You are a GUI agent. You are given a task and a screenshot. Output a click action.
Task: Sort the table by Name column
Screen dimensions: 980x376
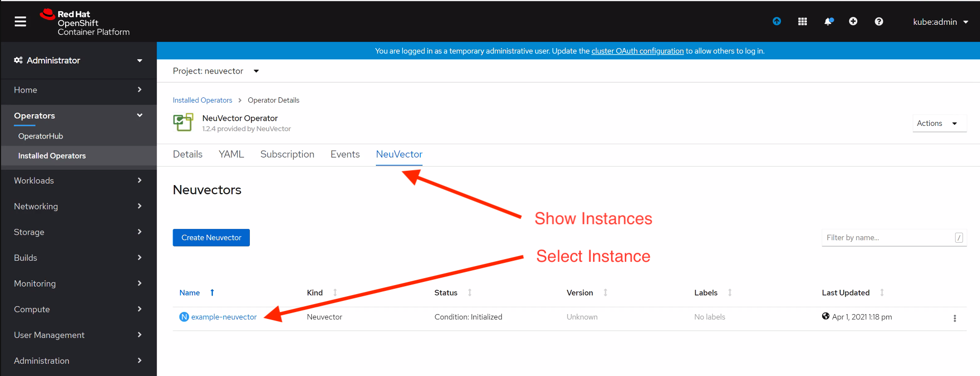point(190,293)
